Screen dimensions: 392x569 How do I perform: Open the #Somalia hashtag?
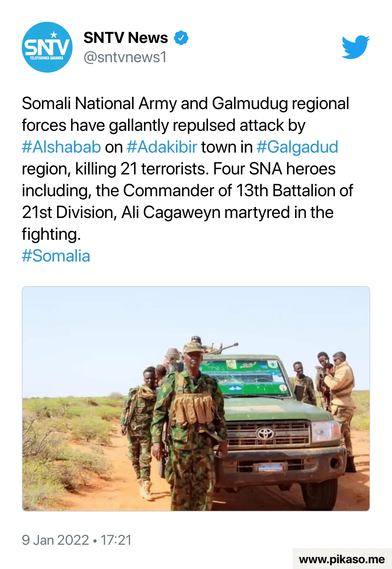[56, 256]
